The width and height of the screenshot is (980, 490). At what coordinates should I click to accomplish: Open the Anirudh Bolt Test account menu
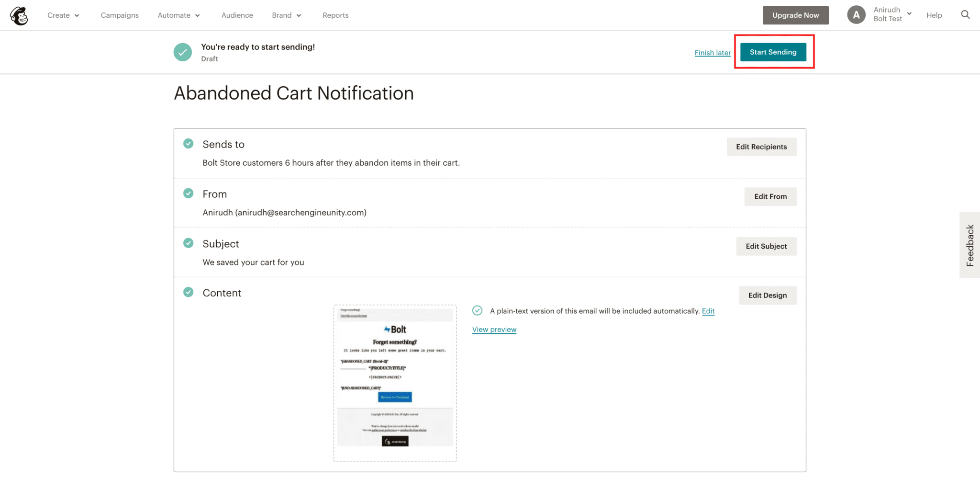point(892,14)
